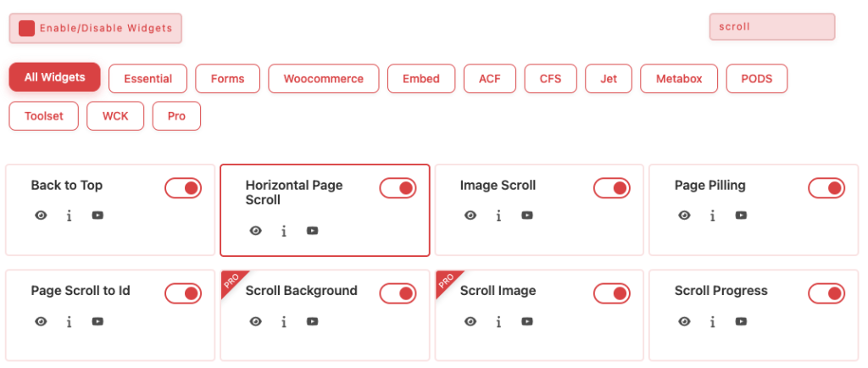
Task: Select the Woocommerce category tab
Action: coord(323,79)
